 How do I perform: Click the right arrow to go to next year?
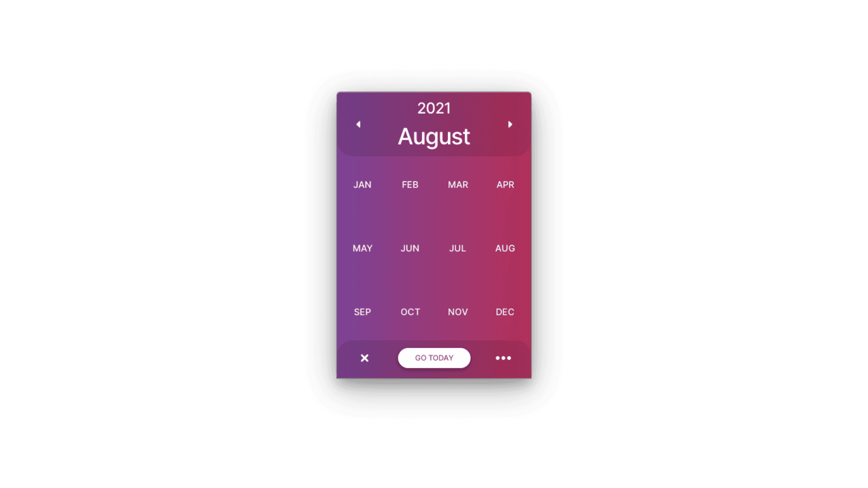click(509, 124)
